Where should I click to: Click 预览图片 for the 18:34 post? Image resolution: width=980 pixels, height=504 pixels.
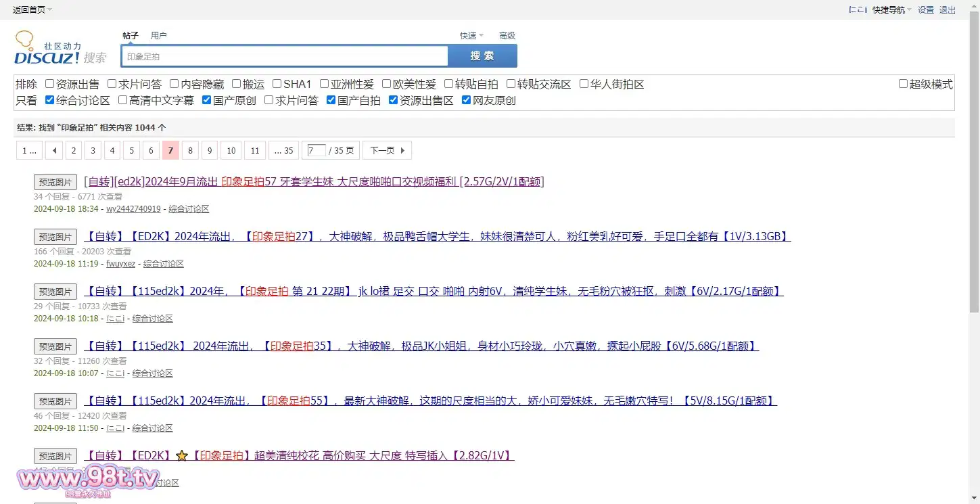(x=55, y=182)
